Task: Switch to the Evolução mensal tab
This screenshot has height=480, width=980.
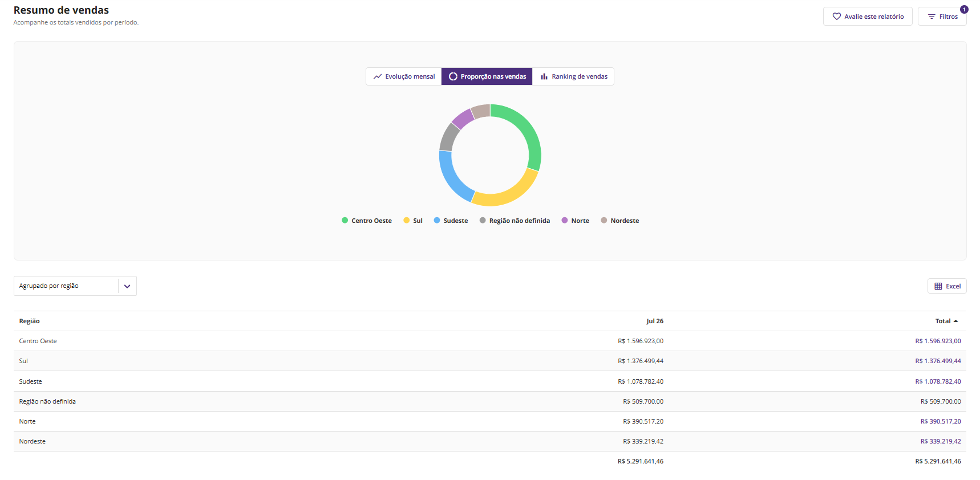Action: [x=404, y=76]
